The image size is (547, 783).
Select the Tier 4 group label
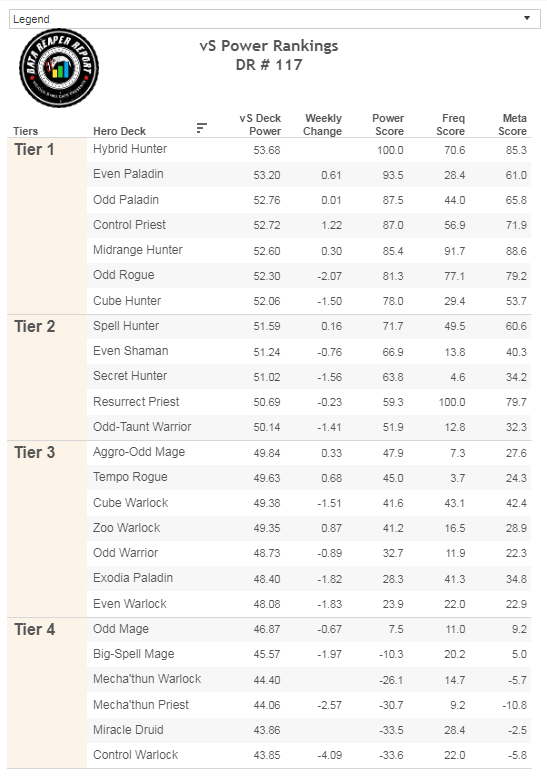pos(34,629)
